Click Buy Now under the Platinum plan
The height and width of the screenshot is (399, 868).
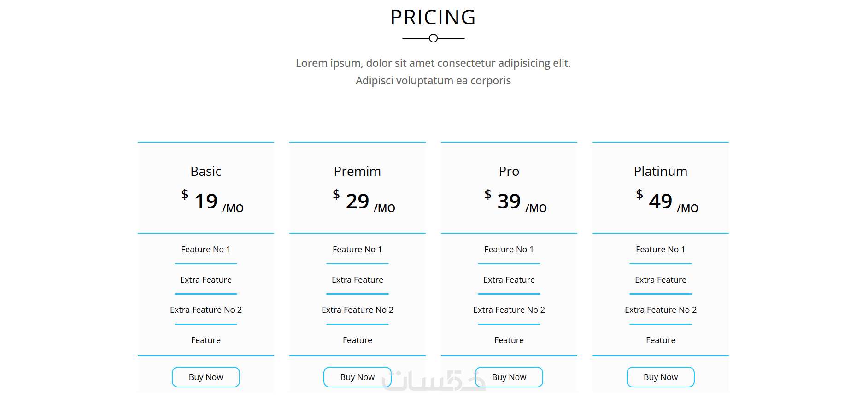pyautogui.click(x=661, y=377)
